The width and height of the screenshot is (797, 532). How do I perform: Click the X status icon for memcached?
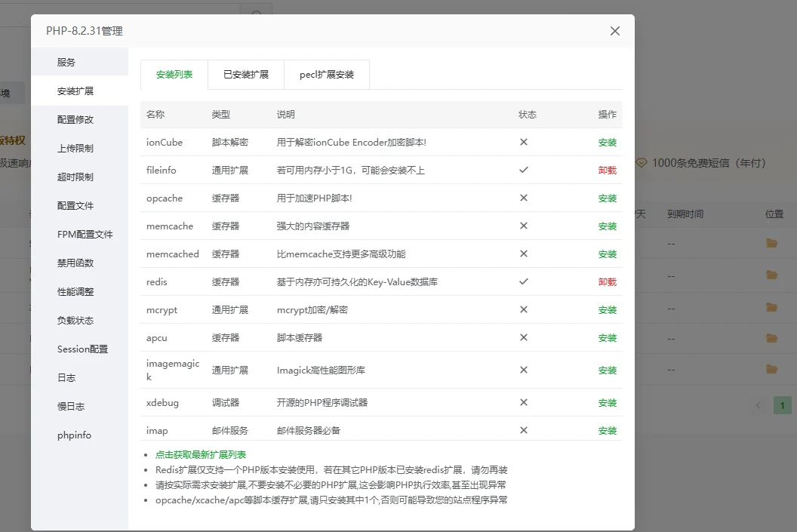524,254
